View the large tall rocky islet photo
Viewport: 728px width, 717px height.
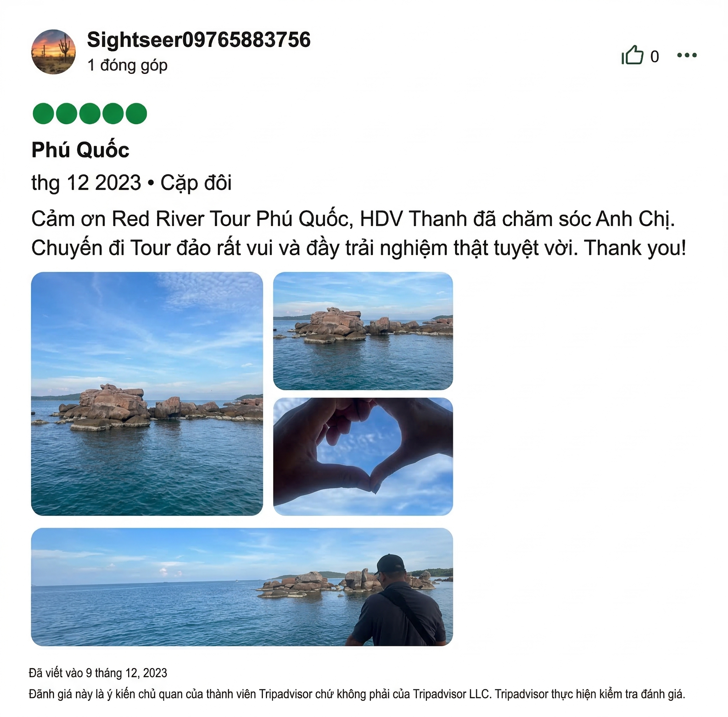click(x=147, y=394)
